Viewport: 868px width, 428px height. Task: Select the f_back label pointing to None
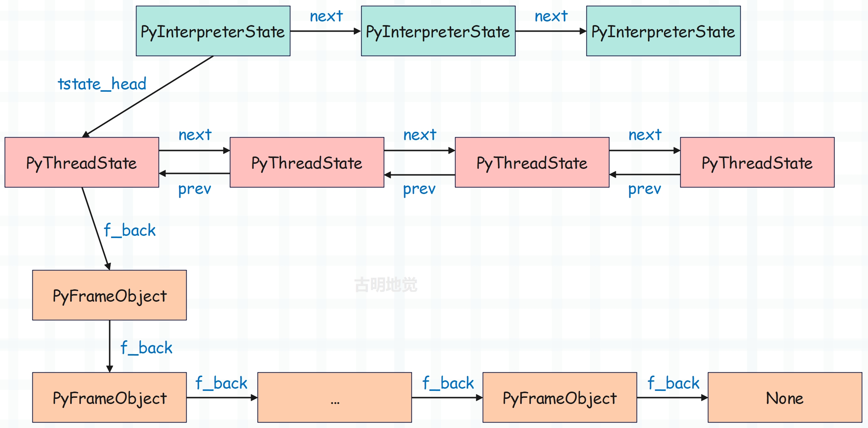[x=673, y=383]
